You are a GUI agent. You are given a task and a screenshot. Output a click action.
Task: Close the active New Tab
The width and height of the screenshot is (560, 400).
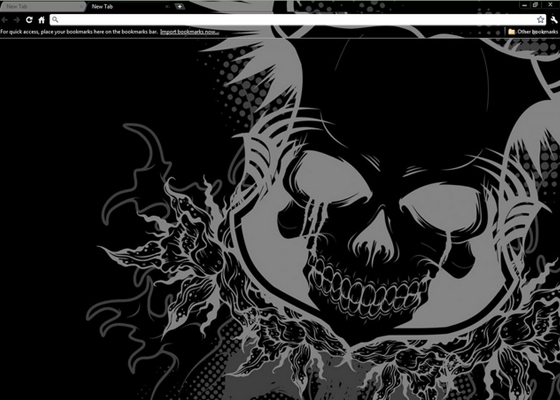(167, 7)
